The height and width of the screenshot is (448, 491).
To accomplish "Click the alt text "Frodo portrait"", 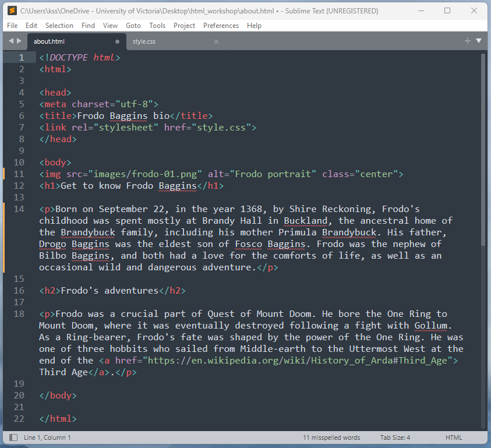I will tap(273, 174).
